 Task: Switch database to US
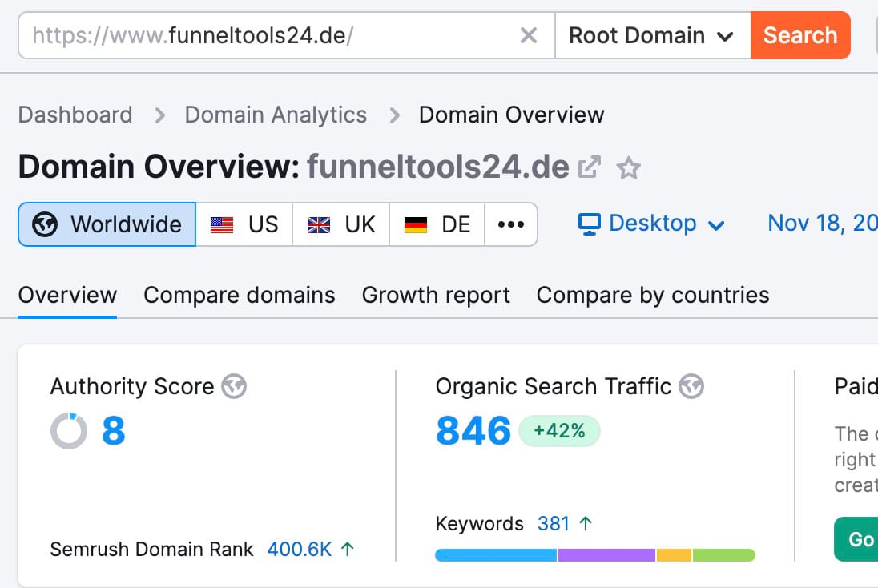coord(244,224)
